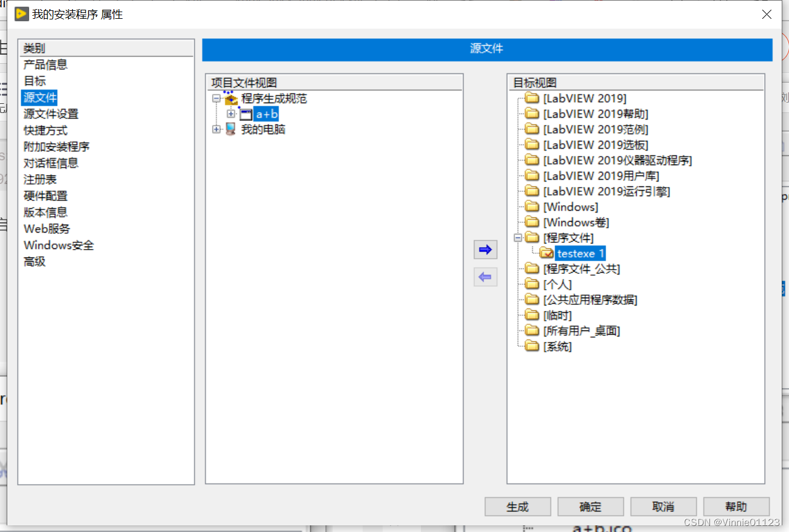Open the 快捷方式 category
The image size is (789, 532).
pyautogui.click(x=46, y=130)
